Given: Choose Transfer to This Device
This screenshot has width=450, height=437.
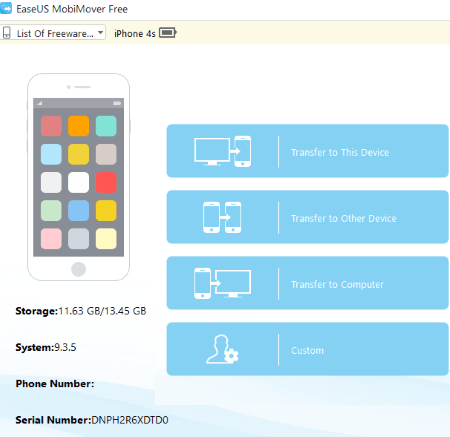Looking at the screenshot, I should click(307, 151).
